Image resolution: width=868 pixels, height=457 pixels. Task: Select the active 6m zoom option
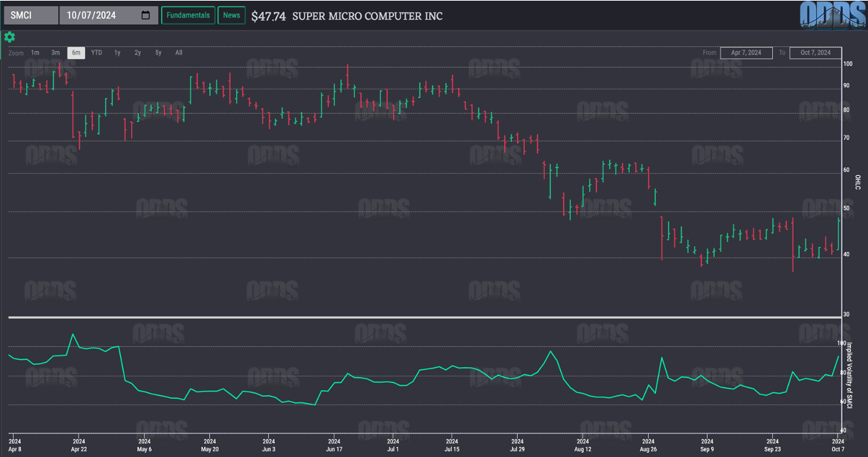click(76, 53)
